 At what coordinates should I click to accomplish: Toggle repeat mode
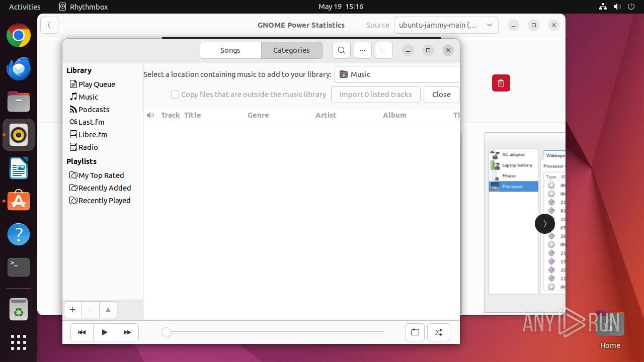point(415,332)
